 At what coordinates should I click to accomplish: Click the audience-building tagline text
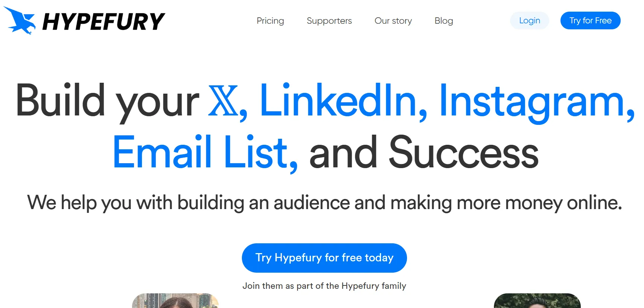(322, 203)
